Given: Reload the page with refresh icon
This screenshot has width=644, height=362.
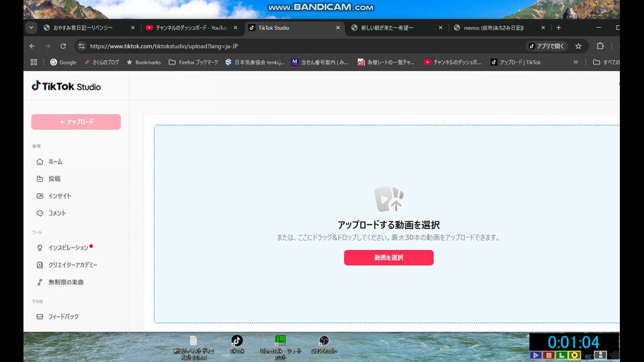Looking at the screenshot, I should point(63,46).
